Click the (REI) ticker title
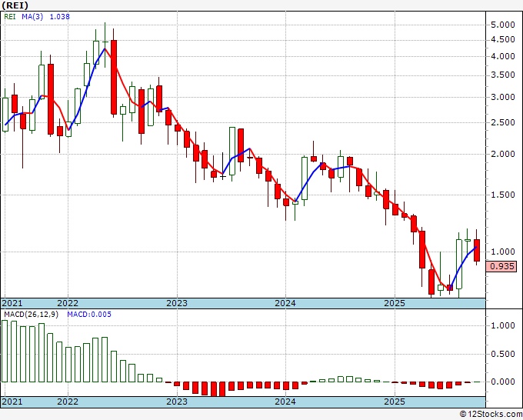The image size is (523, 420). (x=15, y=5)
